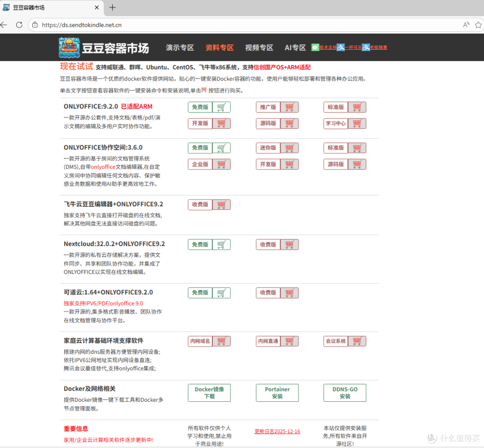This screenshot has width=484, height=448.
Task: Click the cart icon beside 内网直通
Action: (x=289, y=341)
